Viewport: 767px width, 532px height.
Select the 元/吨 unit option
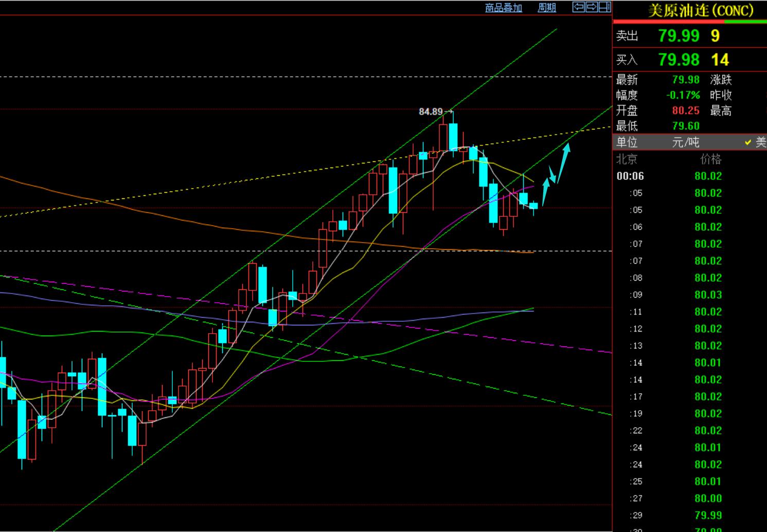tap(685, 142)
